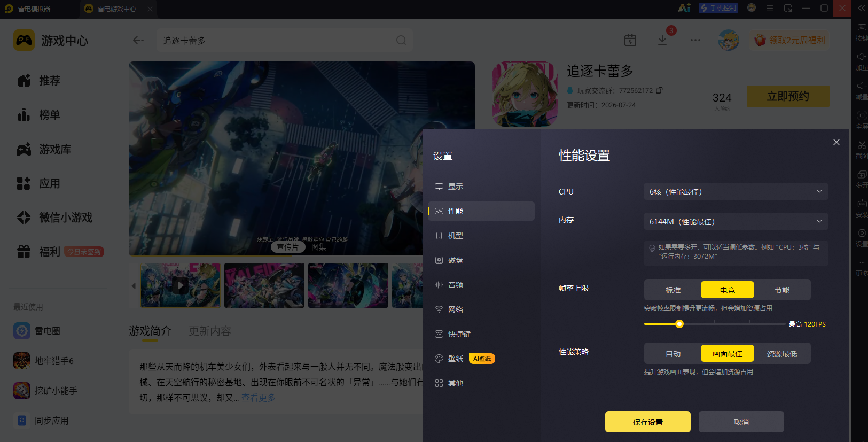Select 性能 in the settings sidebar
Screen dimensions: 868x442
[x=481, y=211]
